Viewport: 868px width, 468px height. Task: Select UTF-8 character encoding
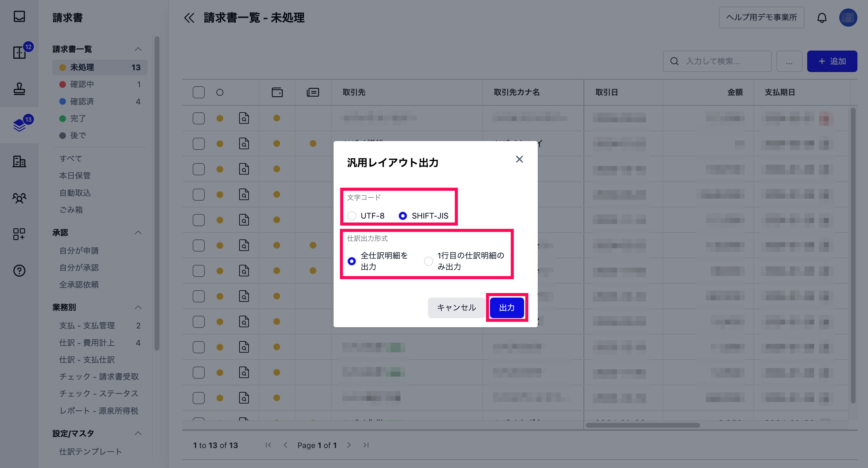coord(351,216)
